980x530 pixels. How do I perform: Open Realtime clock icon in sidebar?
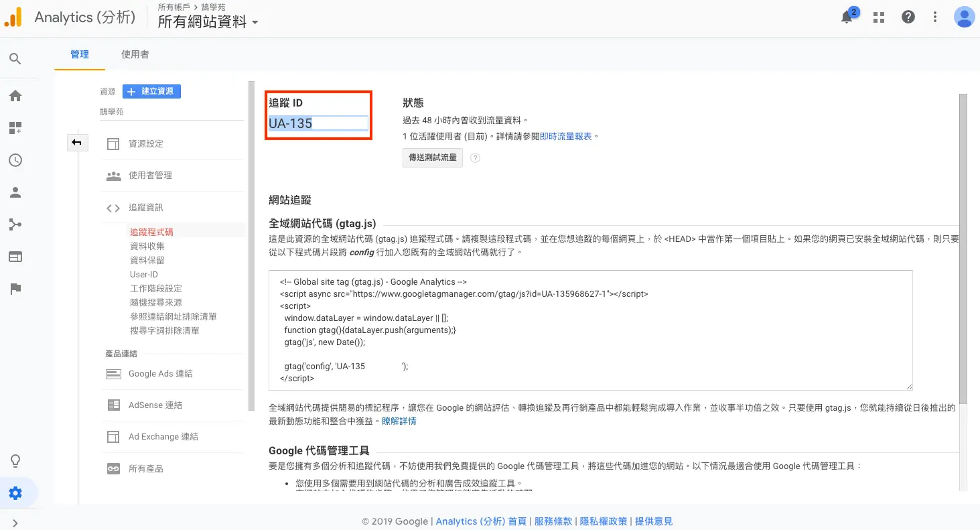pos(15,160)
